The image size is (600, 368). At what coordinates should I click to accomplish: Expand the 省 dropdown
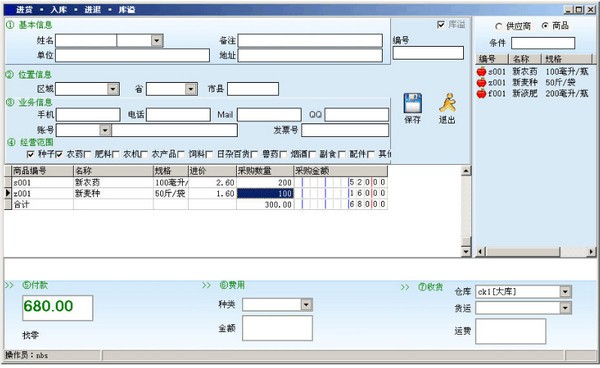coord(191,89)
